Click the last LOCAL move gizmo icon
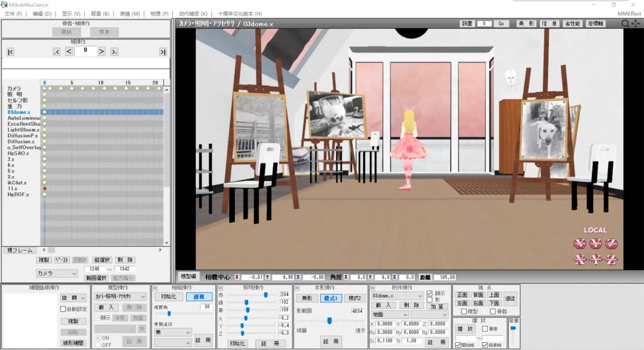Image resolution: width=644 pixels, height=350 pixels. [611, 259]
